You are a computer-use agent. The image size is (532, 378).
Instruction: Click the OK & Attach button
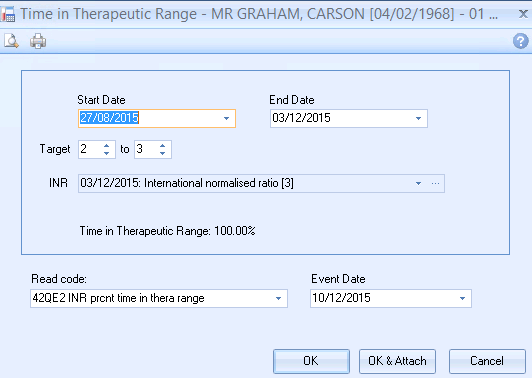(397, 361)
